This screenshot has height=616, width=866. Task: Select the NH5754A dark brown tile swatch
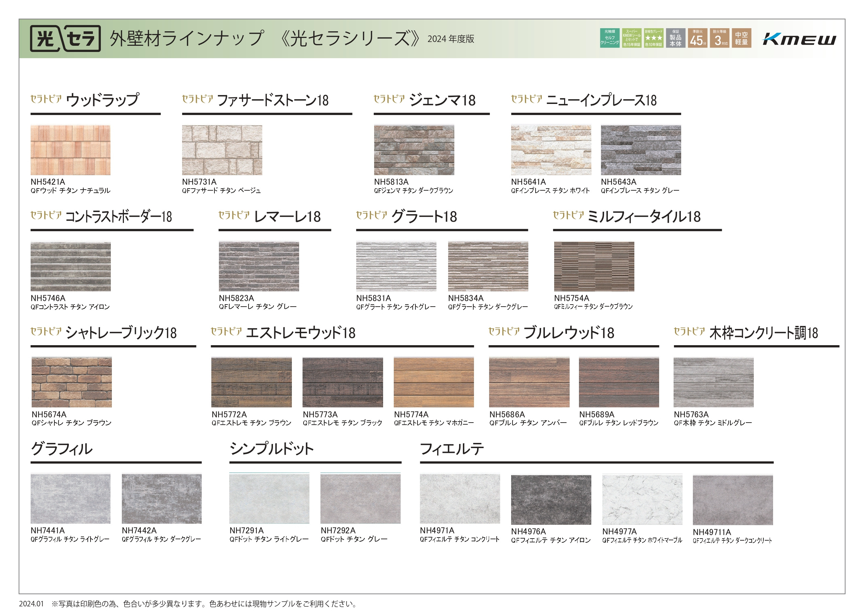click(594, 266)
